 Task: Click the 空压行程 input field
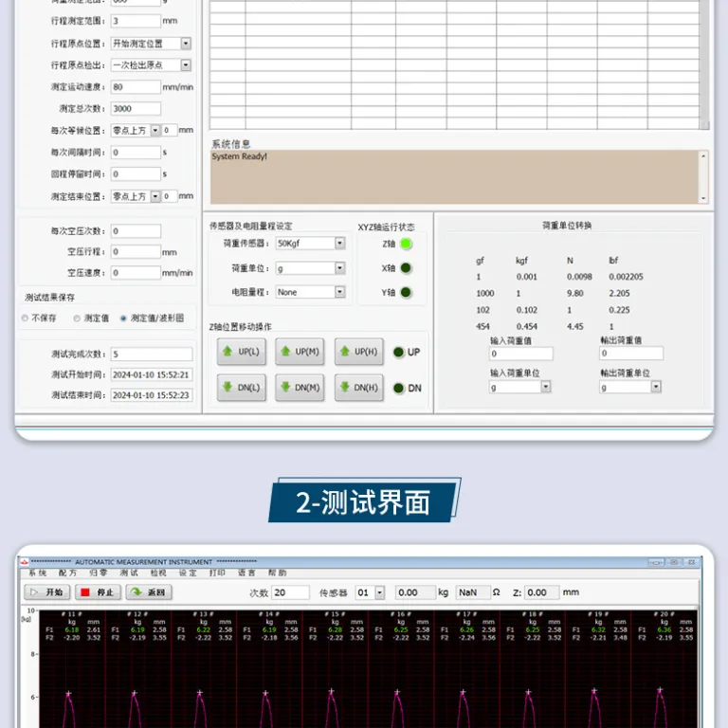pyautogui.click(x=136, y=251)
